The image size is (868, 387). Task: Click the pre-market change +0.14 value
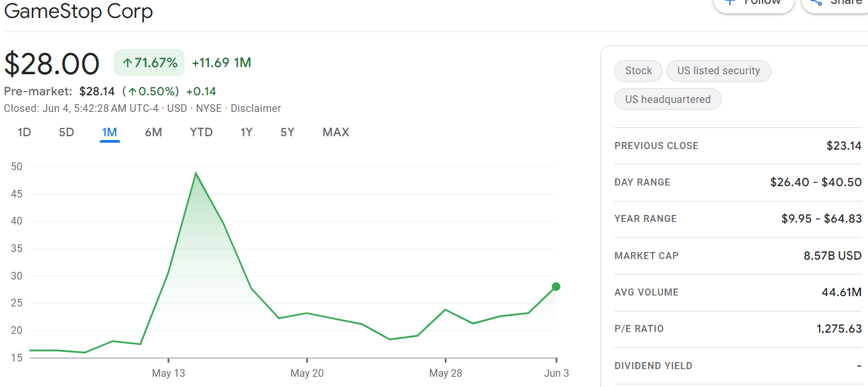click(201, 91)
